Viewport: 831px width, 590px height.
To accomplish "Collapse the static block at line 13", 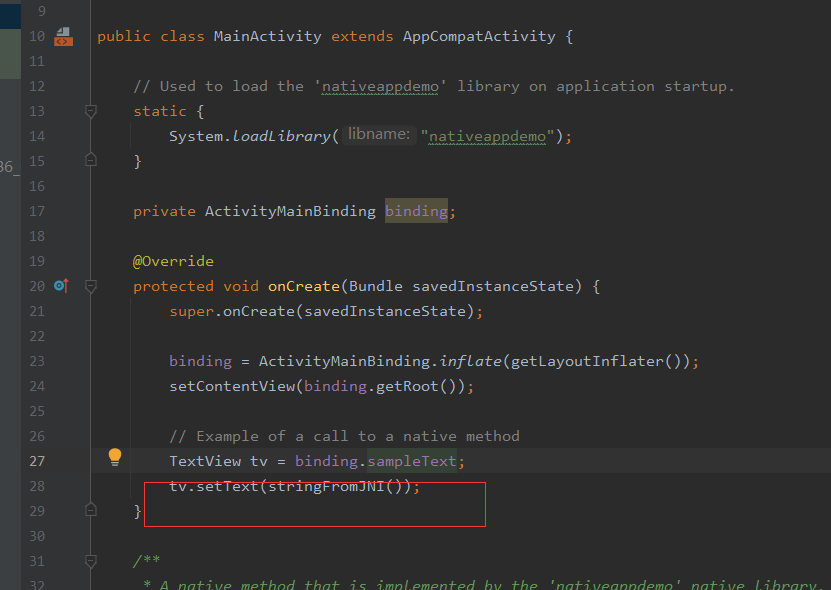I will click(x=91, y=111).
